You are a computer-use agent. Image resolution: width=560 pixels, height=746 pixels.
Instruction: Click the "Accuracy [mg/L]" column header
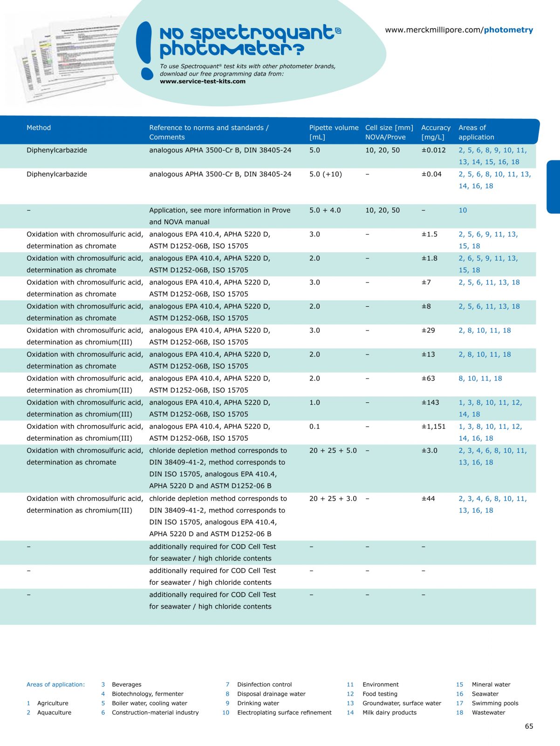436,132
